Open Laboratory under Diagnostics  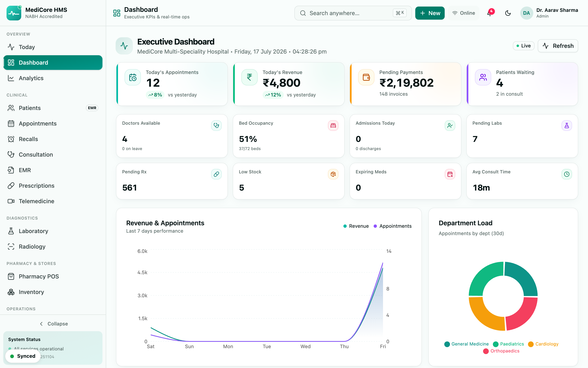(x=53, y=231)
